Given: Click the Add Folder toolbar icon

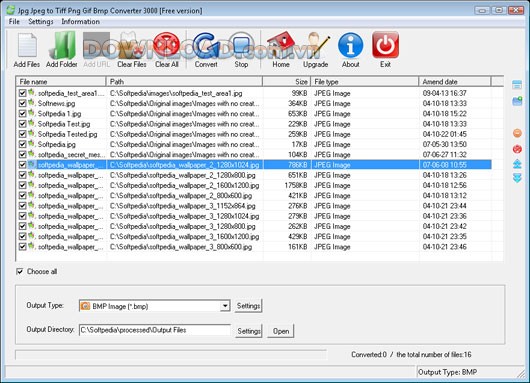Looking at the screenshot, I should click(x=63, y=45).
